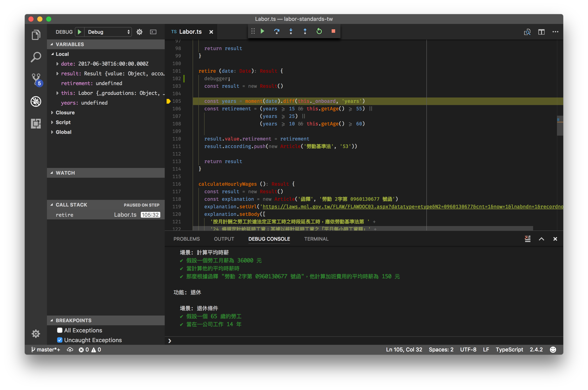Screen dimensions: 588x390
Task: Click the TypeScript language mode in status bar
Action: [509, 349]
